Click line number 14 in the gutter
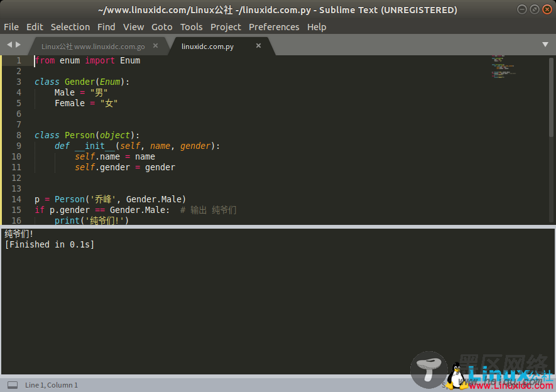Screen dimensions: 556x392 tap(16, 199)
